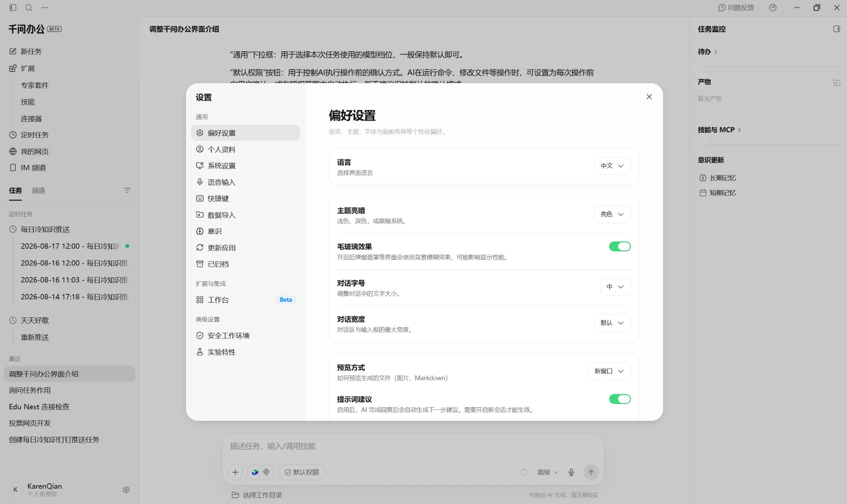The height and width of the screenshot is (504, 847).
Task: Click the 新任务 compose icon
Action: coord(13,51)
